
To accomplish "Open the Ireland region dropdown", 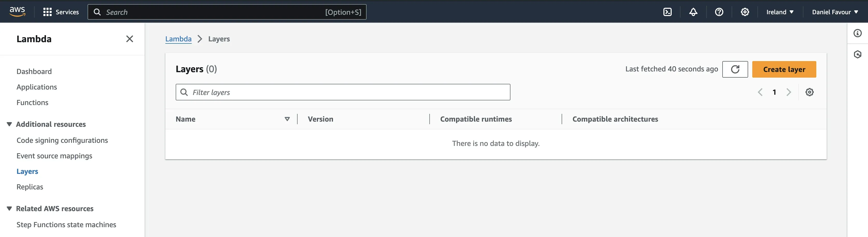I will (x=780, y=12).
